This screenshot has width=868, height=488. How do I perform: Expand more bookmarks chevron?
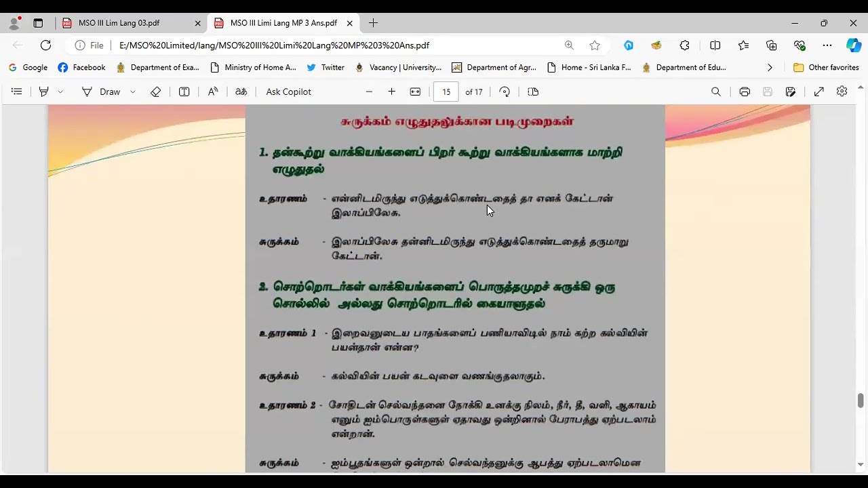click(770, 68)
